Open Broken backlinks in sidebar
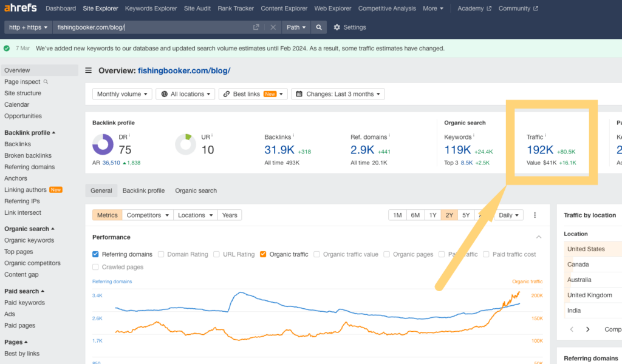 tap(28, 156)
